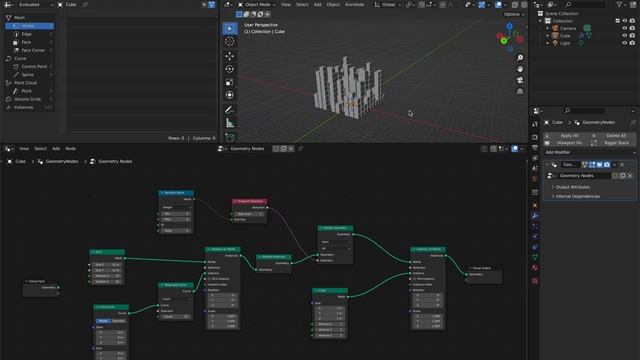Choose the Rotate tool in viewport toolbar

coord(230,69)
